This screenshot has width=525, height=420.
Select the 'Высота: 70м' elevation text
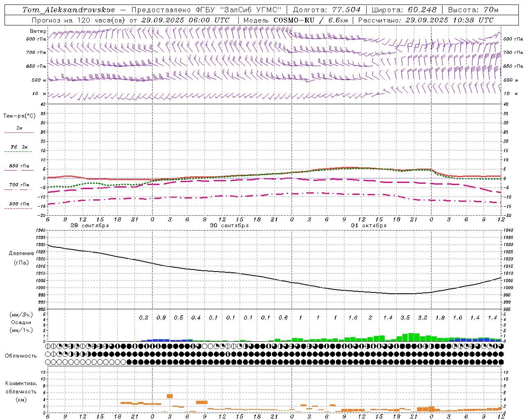473,10
